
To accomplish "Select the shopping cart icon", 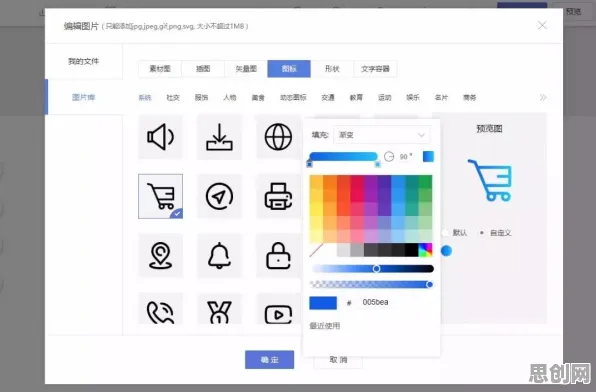I will click(x=160, y=196).
